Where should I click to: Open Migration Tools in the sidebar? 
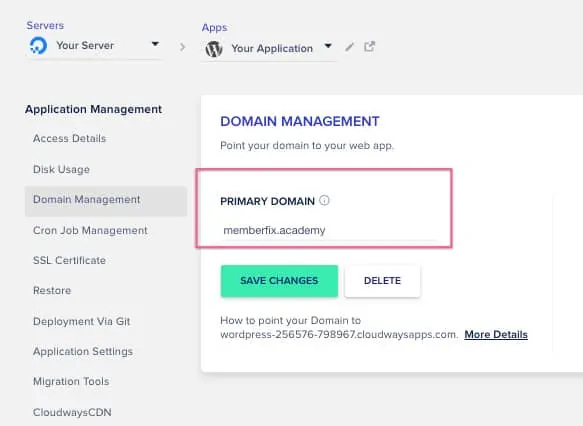click(x=71, y=381)
